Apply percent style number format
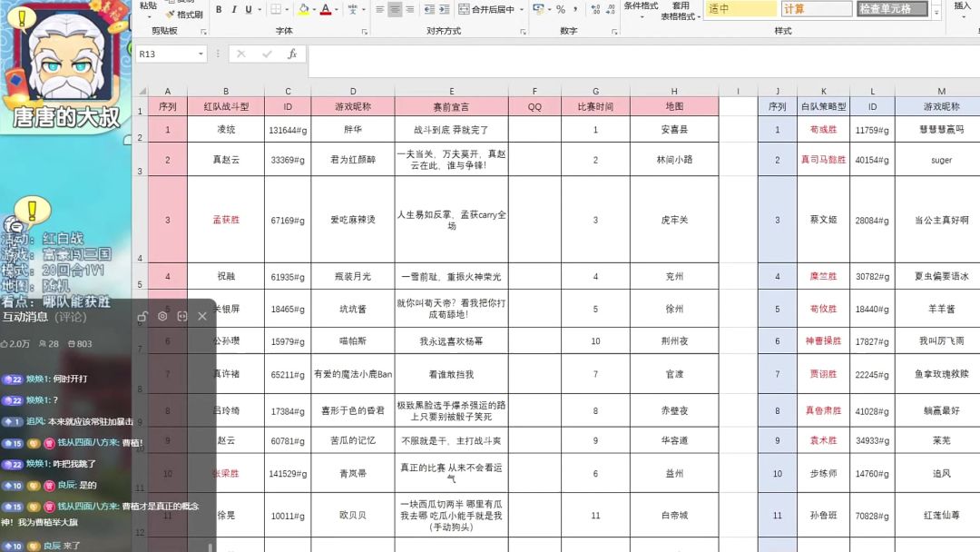This screenshot has height=552, width=980. tap(561, 10)
